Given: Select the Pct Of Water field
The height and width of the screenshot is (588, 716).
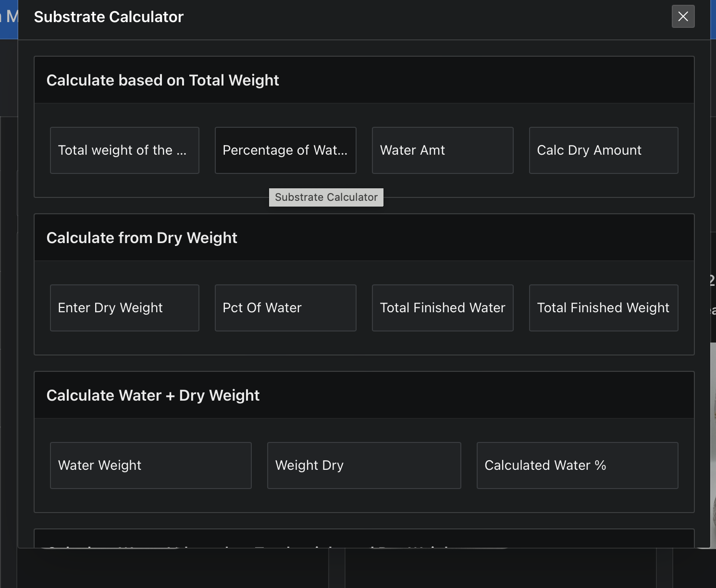Looking at the screenshot, I should [x=285, y=307].
